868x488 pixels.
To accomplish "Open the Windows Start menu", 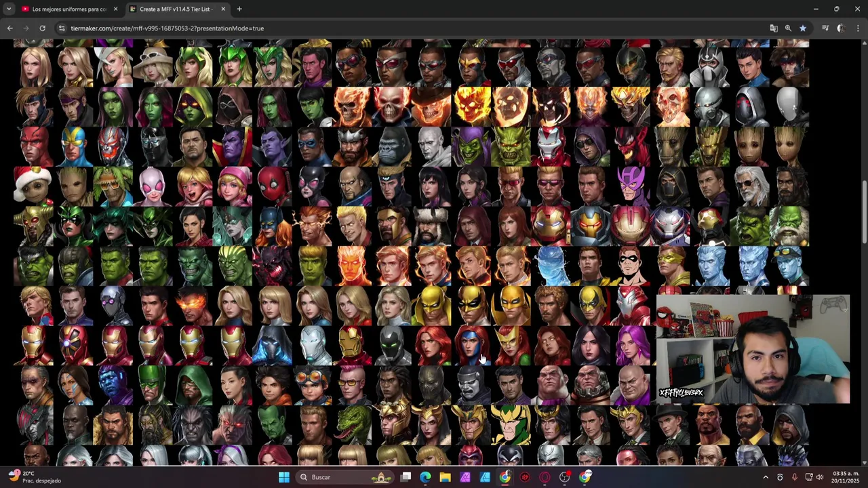I will click(284, 477).
